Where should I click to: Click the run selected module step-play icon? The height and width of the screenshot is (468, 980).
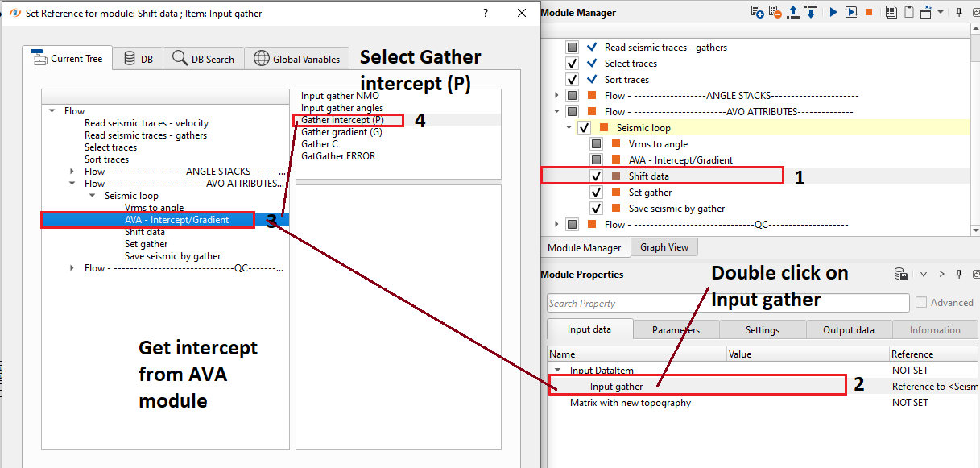(x=851, y=12)
